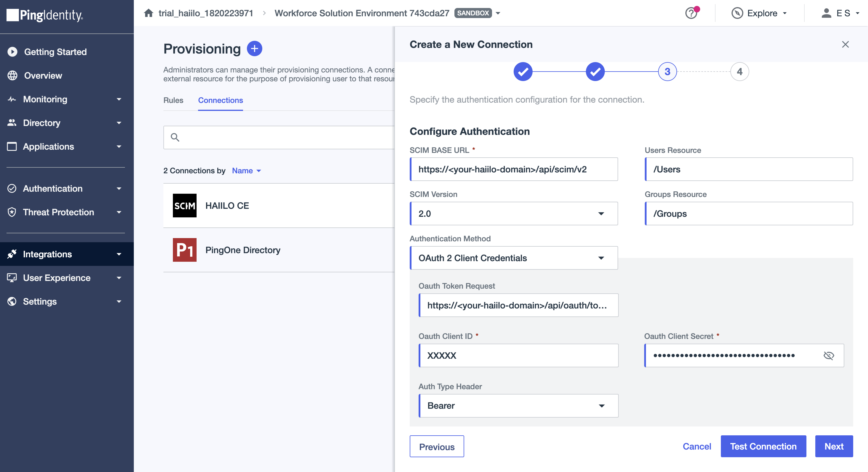Open the E S user menu

840,13
